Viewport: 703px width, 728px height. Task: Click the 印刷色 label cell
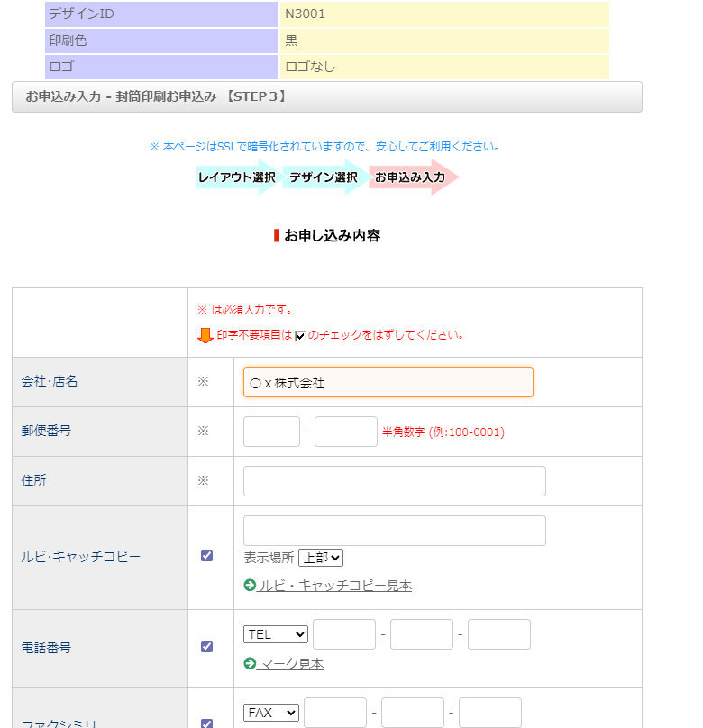(161, 41)
